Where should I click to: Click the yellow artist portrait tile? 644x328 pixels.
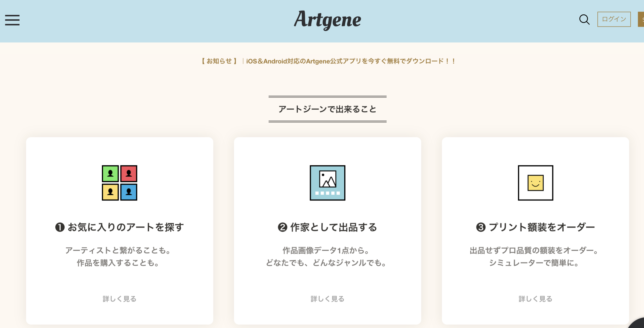point(110,192)
